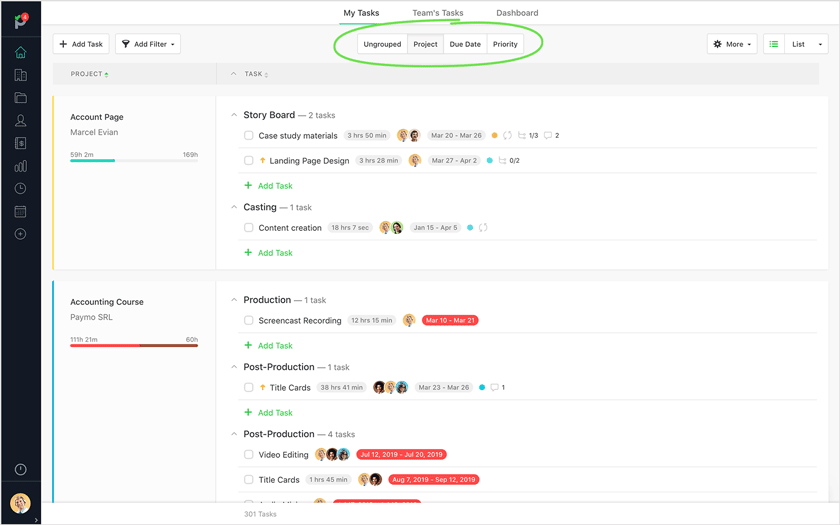Screen dimensions: 840x525
Task: Click orange status dot on Case study materials
Action: click(494, 136)
